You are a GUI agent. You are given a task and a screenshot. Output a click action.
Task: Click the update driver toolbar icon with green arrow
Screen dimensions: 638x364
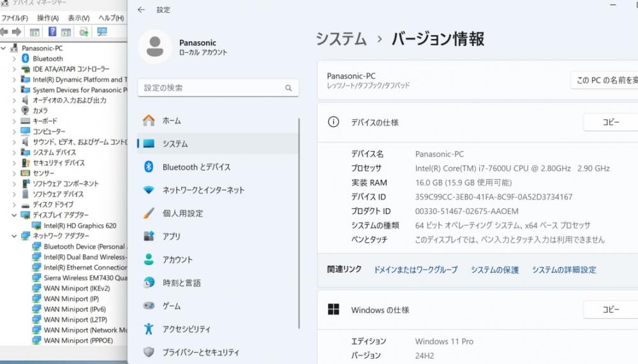pos(84,32)
